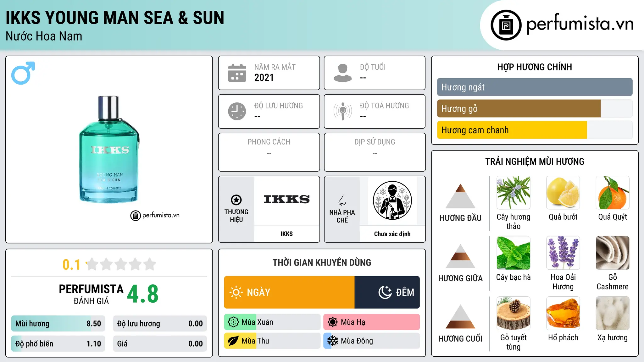Click the Nước Hoa Nam subtitle
Screen dimensions: 644x362
tap(44, 36)
